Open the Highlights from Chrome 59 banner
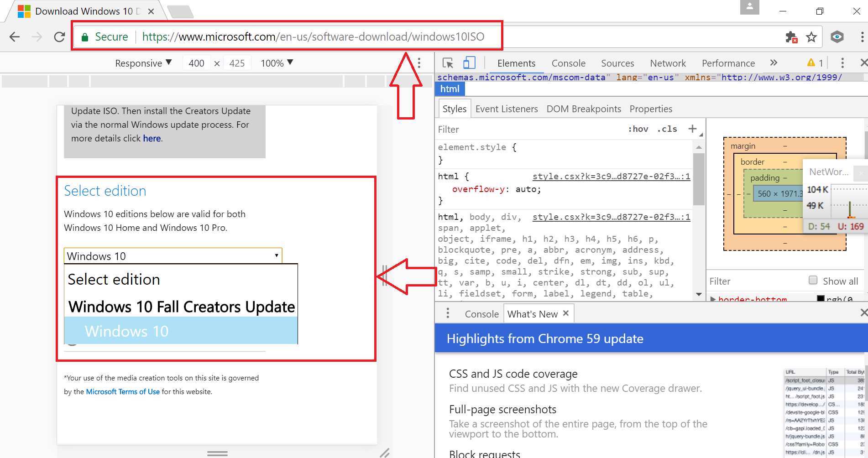 click(651, 338)
